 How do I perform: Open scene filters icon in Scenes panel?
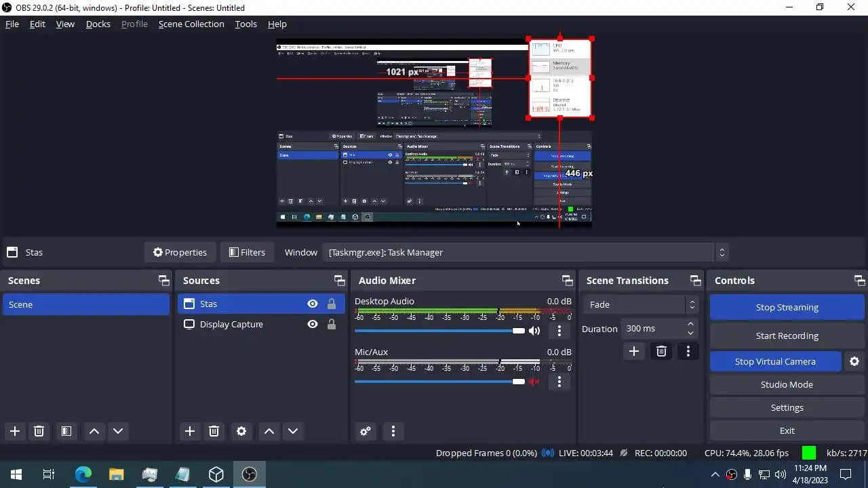(x=66, y=431)
